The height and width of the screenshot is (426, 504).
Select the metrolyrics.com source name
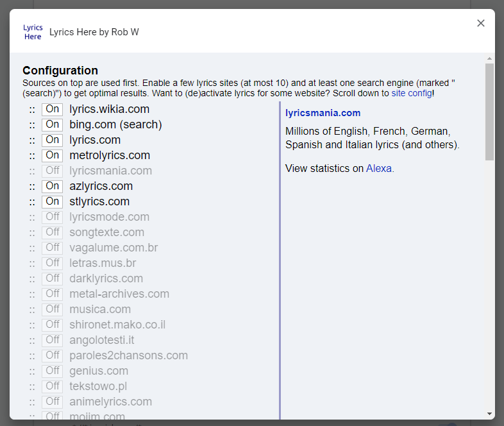pyautogui.click(x=110, y=156)
